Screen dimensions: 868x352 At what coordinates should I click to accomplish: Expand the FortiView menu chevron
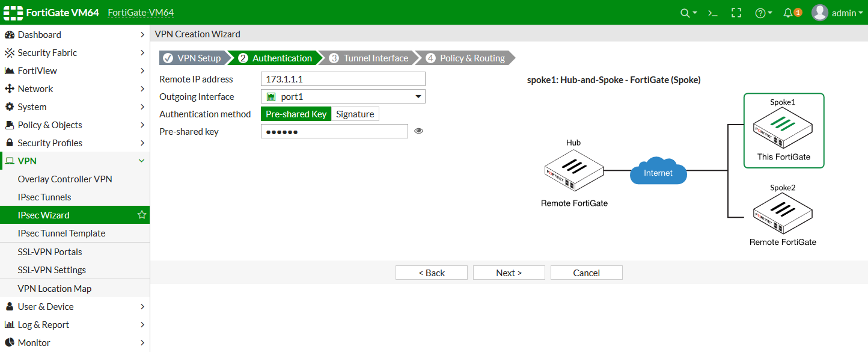(x=142, y=71)
